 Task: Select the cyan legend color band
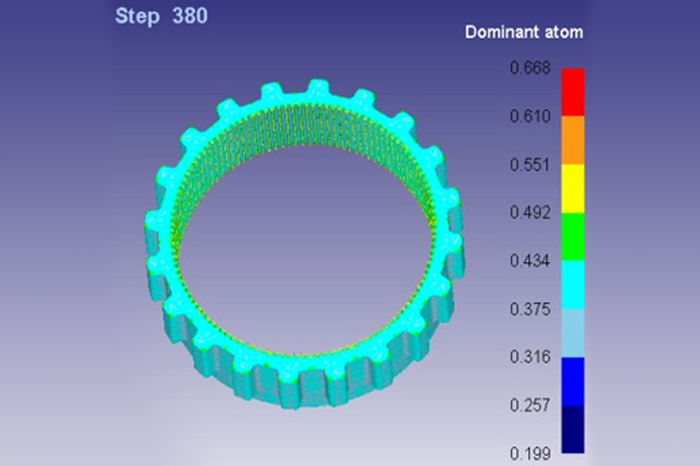tap(572, 285)
